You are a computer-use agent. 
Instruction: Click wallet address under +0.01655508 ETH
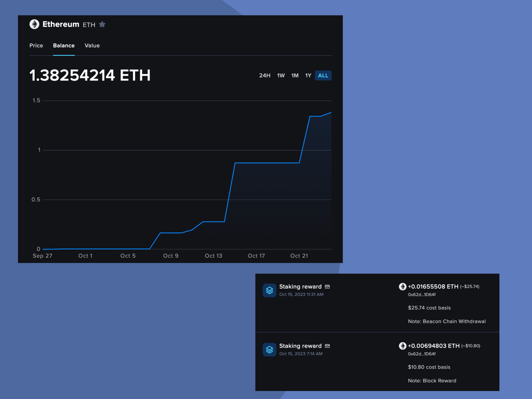(x=422, y=295)
